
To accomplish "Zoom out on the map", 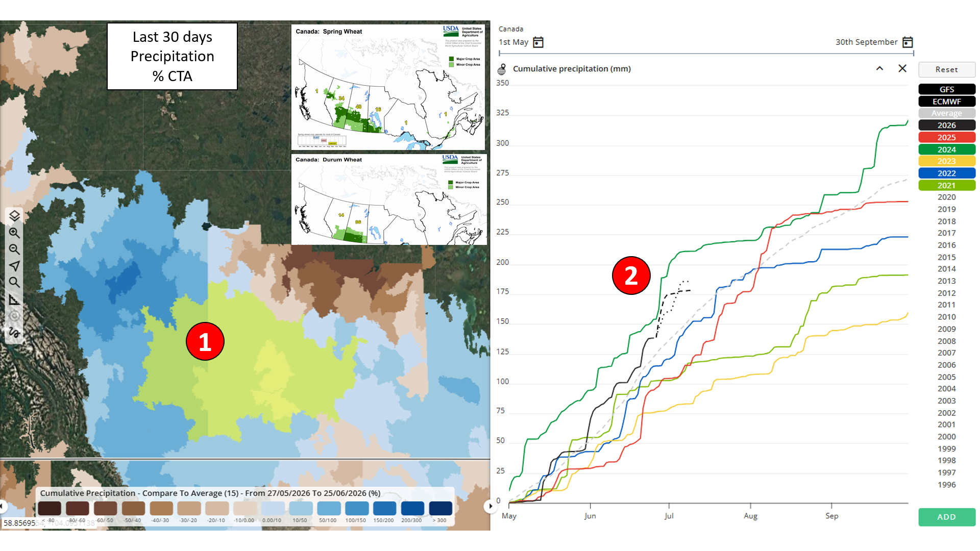I will tap(14, 249).
